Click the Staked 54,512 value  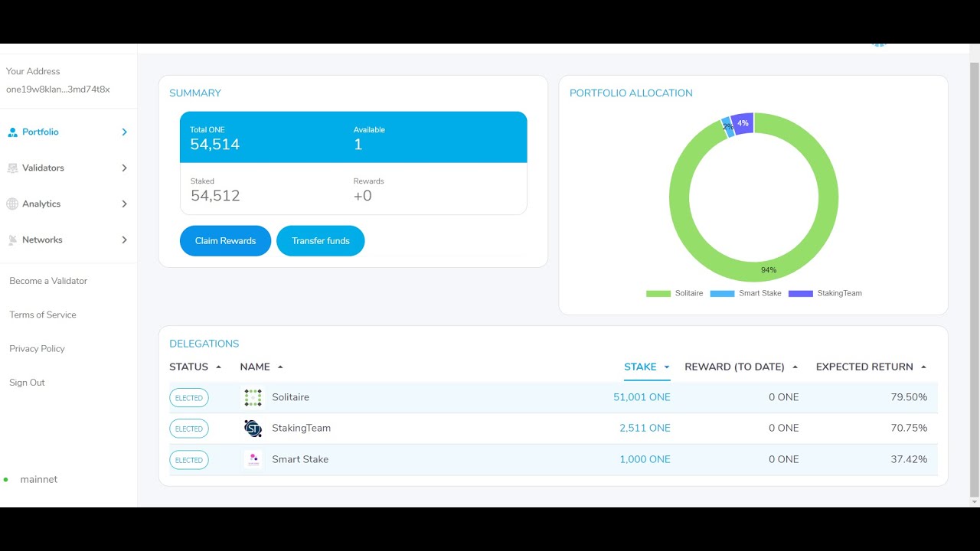click(215, 196)
